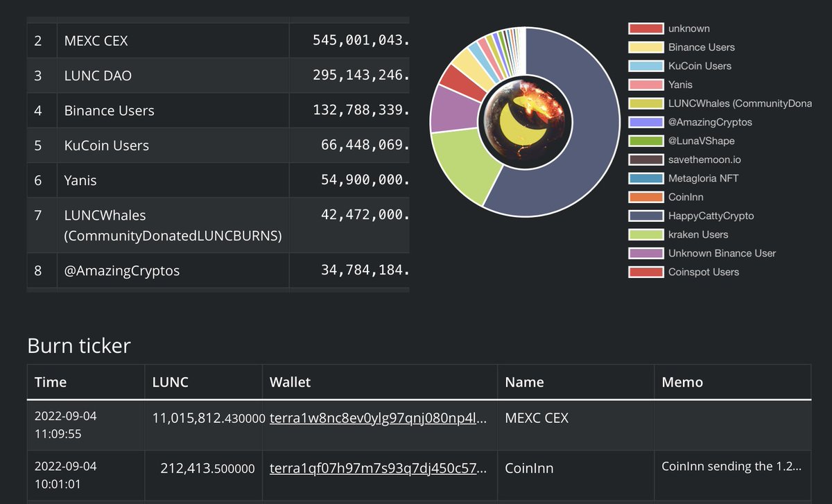Toggle 'Binance Users' legend label

click(x=702, y=47)
